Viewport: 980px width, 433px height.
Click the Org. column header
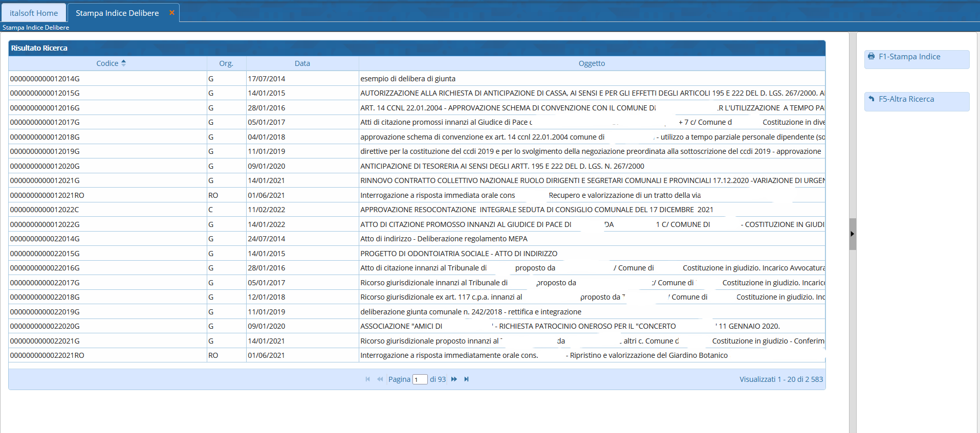coord(226,63)
